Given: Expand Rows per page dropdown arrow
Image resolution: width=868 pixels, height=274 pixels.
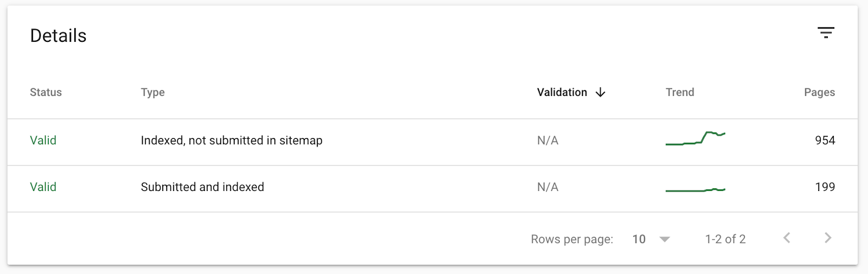Looking at the screenshot, I should coord(665,239).
